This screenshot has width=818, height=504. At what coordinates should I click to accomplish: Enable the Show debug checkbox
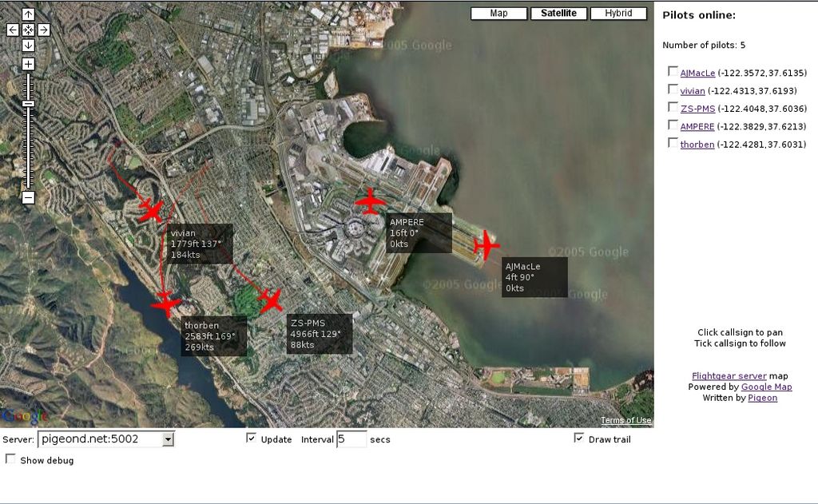[10, 459]
